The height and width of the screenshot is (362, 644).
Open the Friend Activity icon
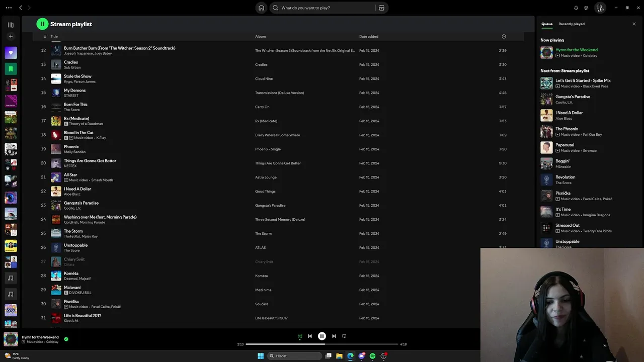(x=586, y=8)
